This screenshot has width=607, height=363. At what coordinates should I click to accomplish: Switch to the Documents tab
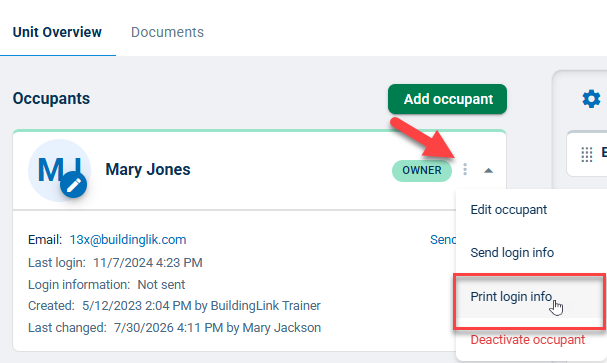(167, 32)
